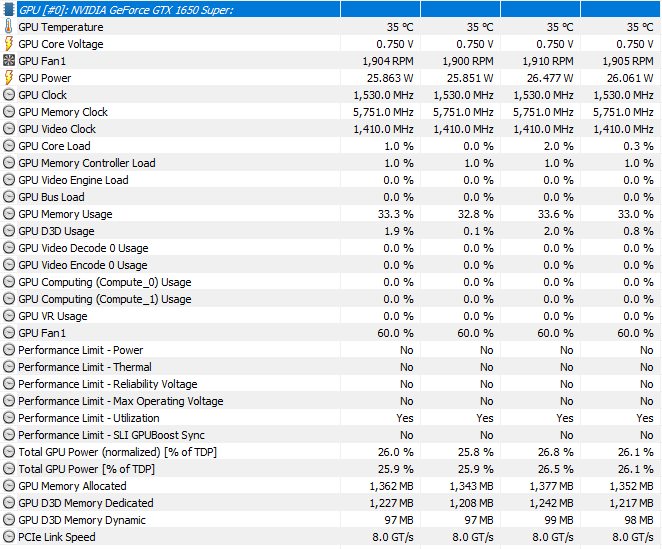Click icon beside Performance Limit - Utilization
The width and height of the screenshot is (662, 549).
8,418
